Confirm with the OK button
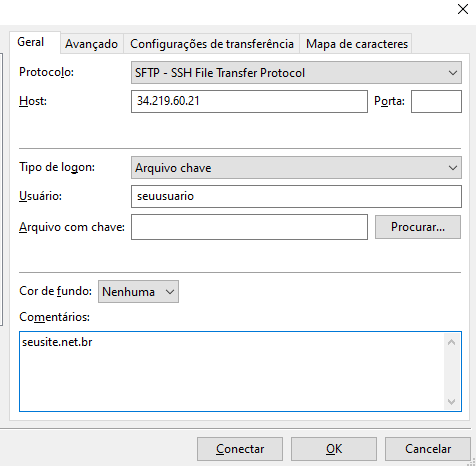The image size is (476, 466). [334, 449]
